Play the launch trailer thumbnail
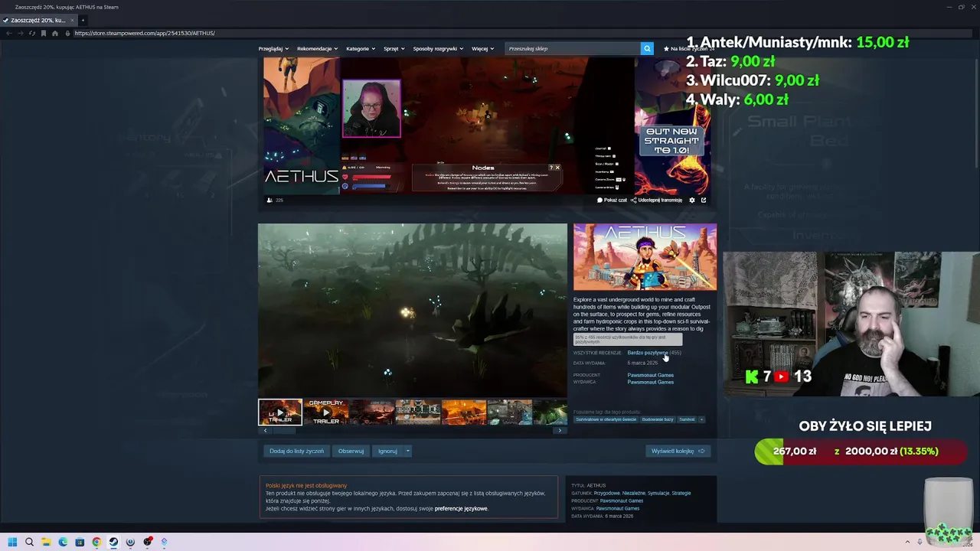Image resolution: width=980 pixels, height=551 pixels. (280, 412)
